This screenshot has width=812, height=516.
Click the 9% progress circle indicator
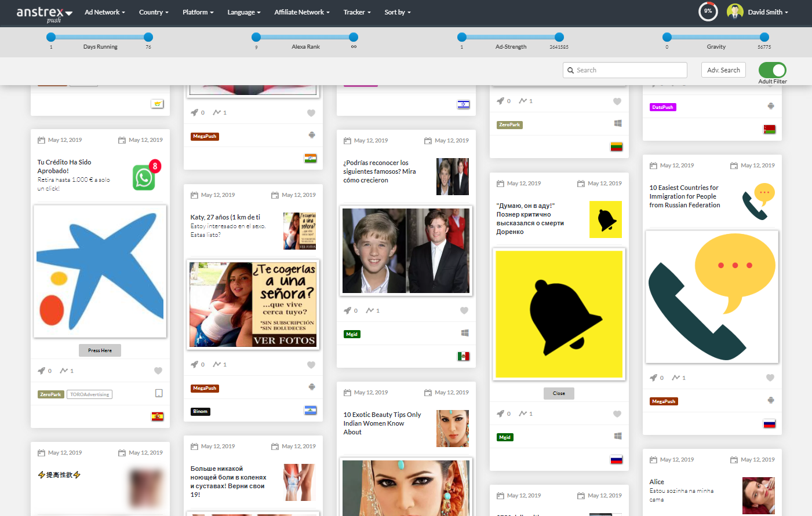[708, 12]
